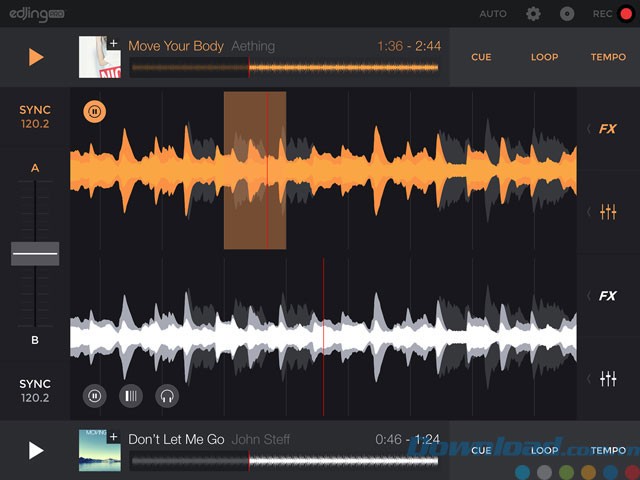640x480 pixels.
Task: Expand the white FX panel for deck B
Action: coord(607,296)
